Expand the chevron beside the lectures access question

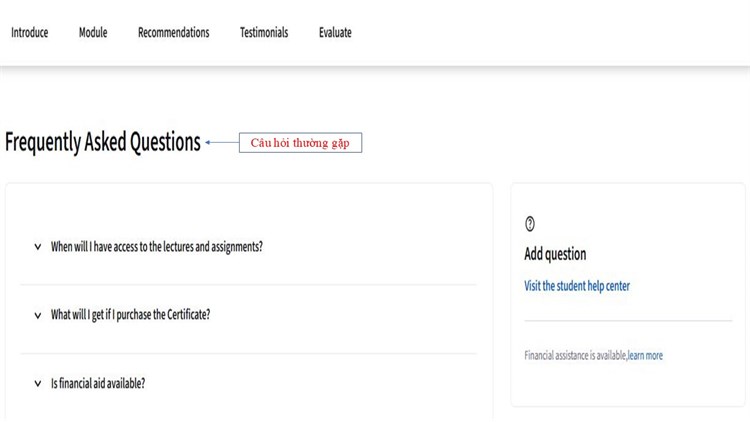tap(38, 246)
